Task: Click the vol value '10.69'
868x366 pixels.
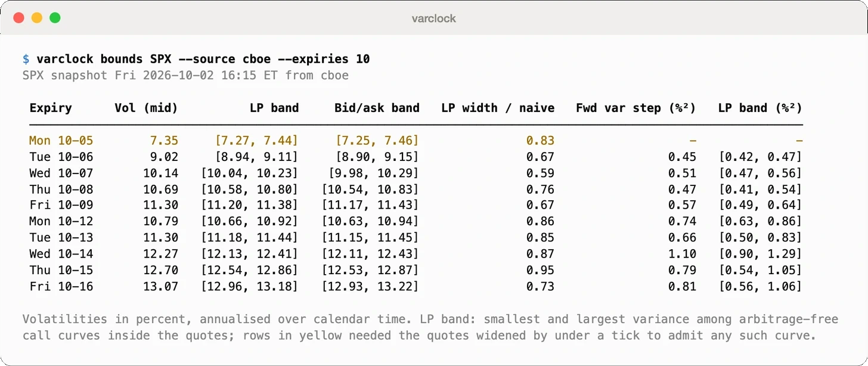Action: pyautogui.click(x=160, y=190)
